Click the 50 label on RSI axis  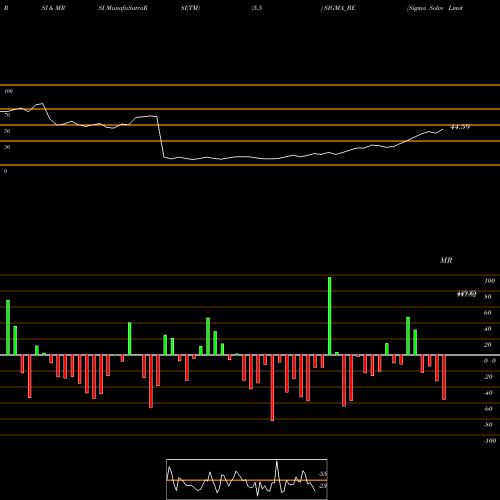tap(7, 131)
